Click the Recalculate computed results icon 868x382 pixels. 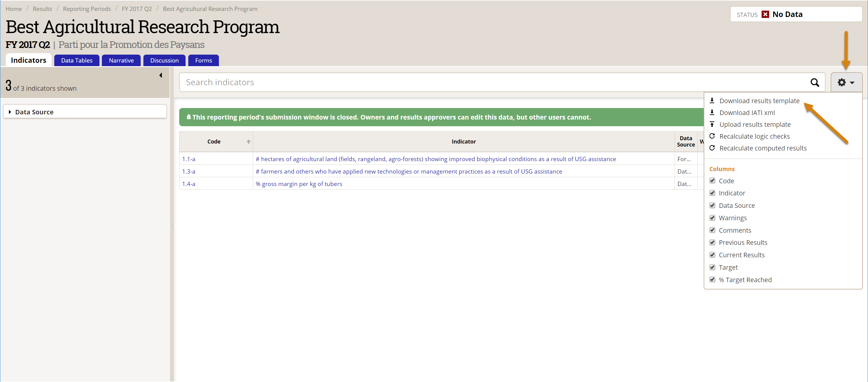pos(712,148)
